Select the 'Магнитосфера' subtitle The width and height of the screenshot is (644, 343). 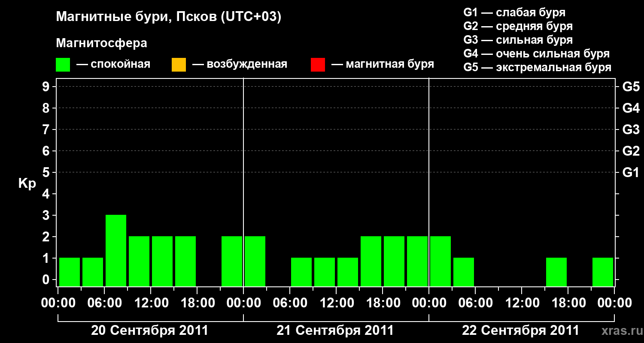[x=102, y=43]
